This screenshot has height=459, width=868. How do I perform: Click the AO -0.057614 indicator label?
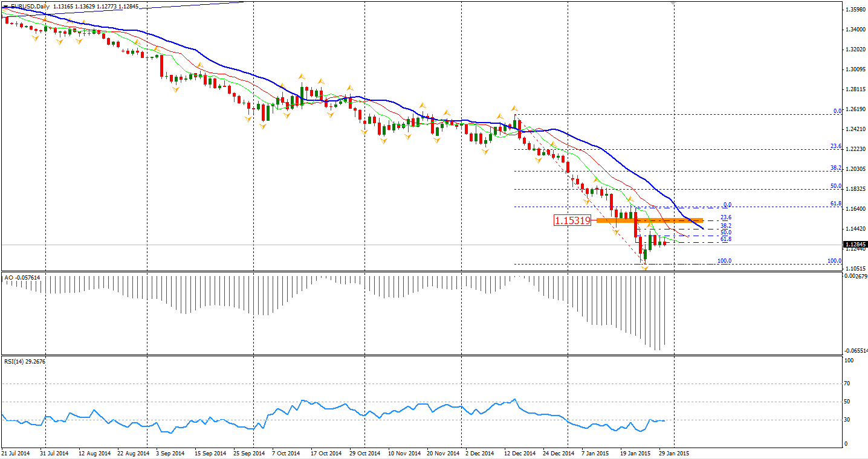coord(22,278)
